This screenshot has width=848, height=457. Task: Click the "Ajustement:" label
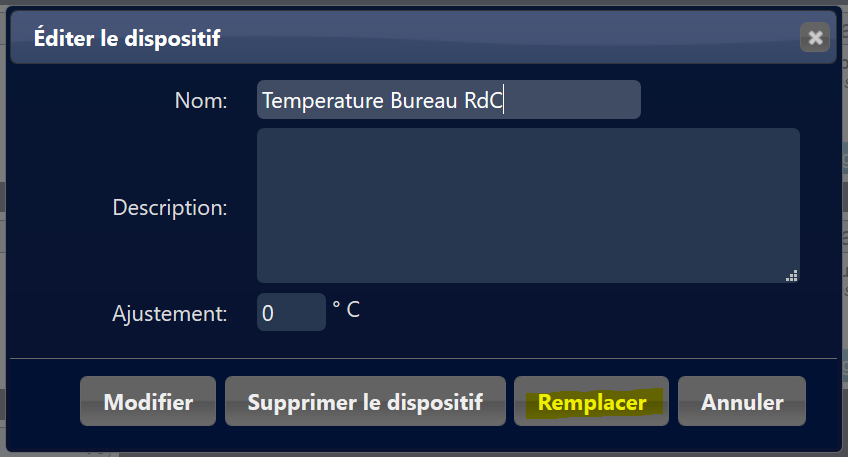(170, 313)
